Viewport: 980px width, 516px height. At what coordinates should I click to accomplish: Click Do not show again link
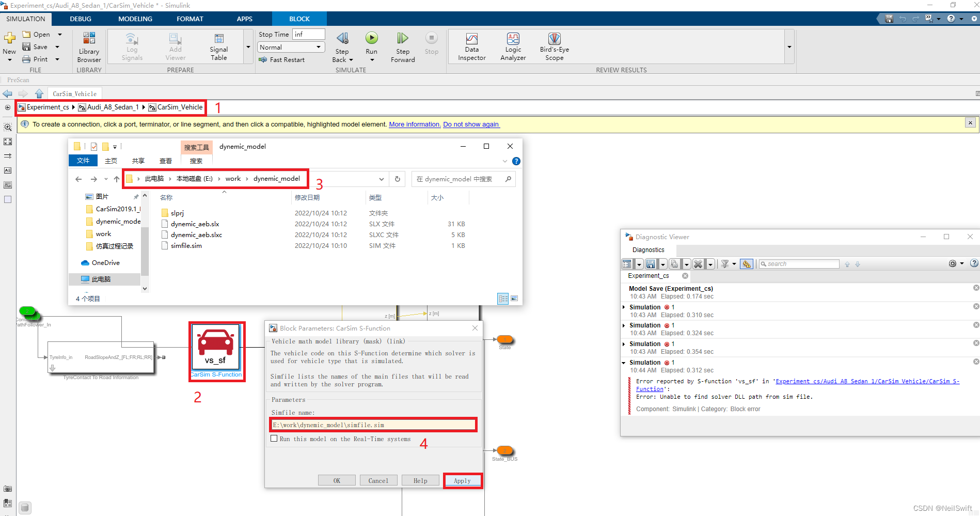pos(471,124)
